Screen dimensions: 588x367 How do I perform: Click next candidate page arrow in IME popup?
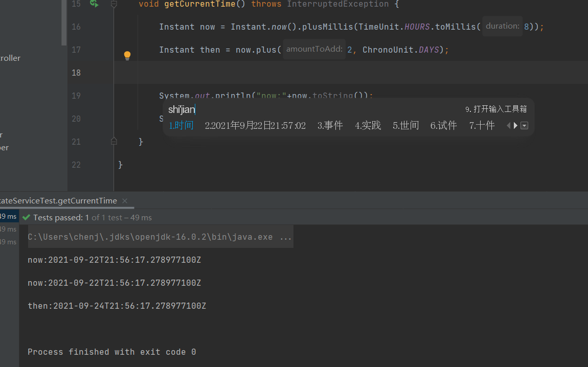pos(515,125)
